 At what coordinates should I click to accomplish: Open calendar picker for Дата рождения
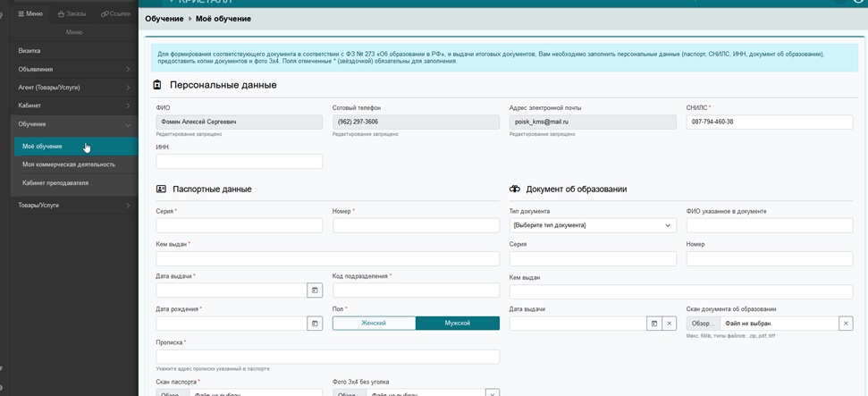click(315, 324)
